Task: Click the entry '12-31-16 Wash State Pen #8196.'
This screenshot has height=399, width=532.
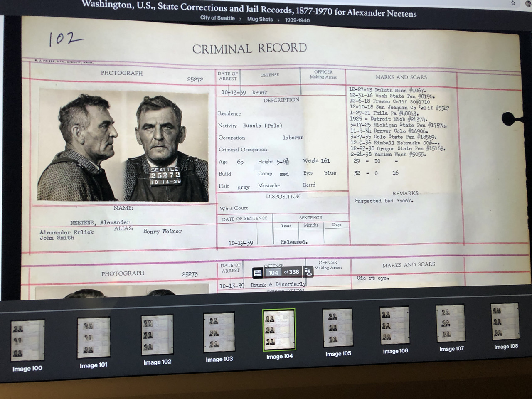Action: 392,96
